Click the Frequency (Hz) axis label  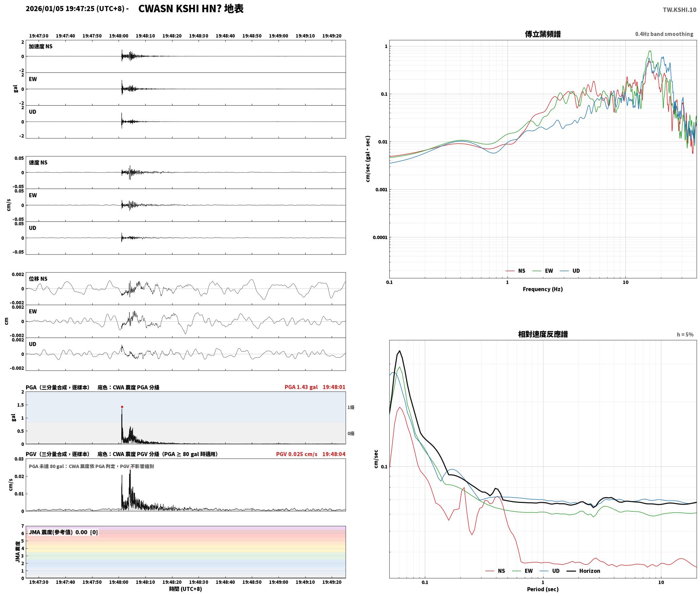(x=542, y=289)
